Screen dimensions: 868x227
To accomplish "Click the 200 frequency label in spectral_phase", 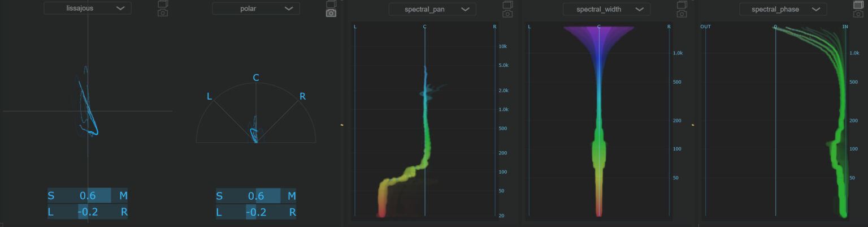I will 853,121.
